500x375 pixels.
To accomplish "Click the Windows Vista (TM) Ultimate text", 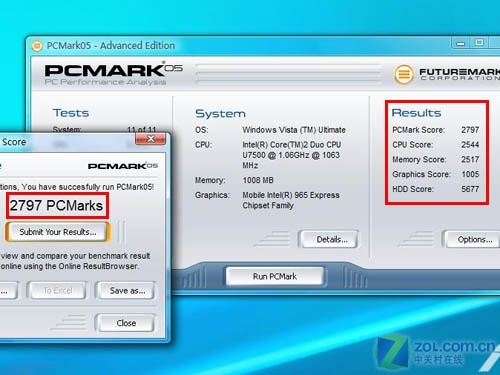I will tap(294, 130).
